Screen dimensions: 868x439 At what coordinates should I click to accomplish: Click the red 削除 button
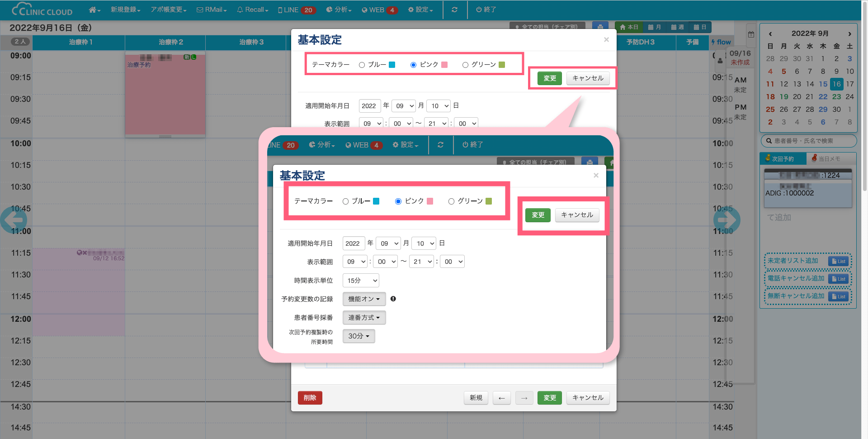click(310, 398)
